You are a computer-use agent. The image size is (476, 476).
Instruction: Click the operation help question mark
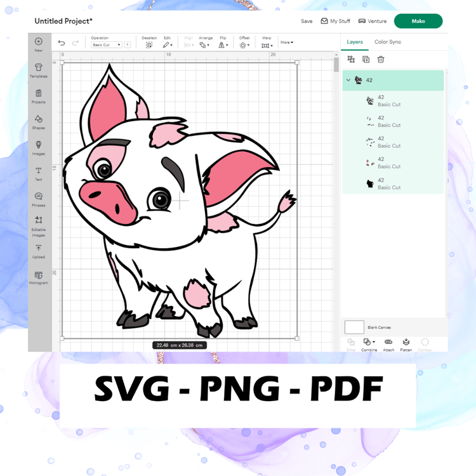128,45
